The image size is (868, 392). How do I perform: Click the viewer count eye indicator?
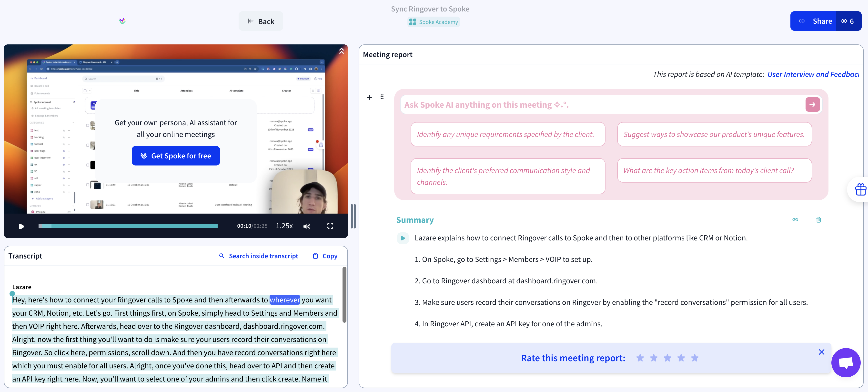[849, 21]
